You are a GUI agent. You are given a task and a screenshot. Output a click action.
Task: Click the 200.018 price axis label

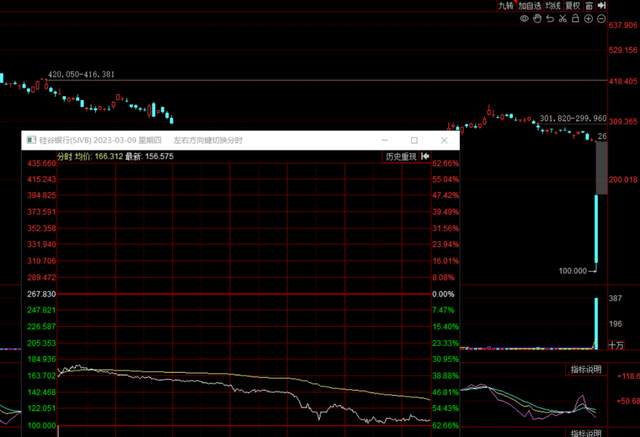click(x=623, y=180)
